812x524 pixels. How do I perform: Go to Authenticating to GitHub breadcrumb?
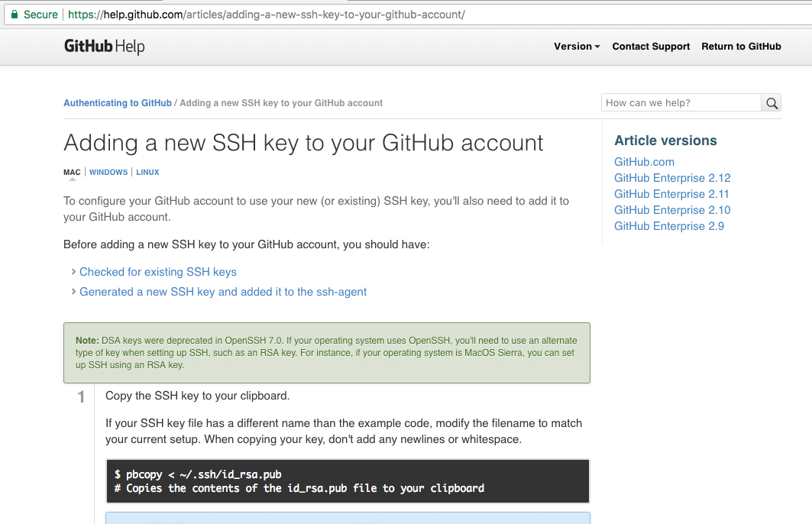point(118,103)
